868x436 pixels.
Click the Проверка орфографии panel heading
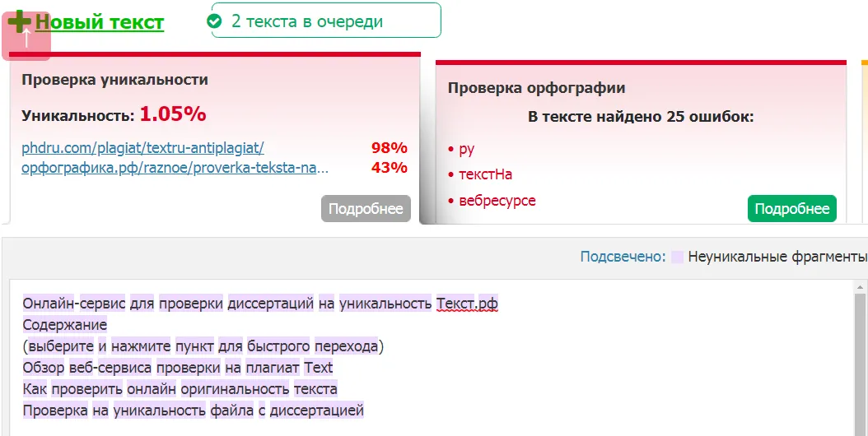point(536,87)
